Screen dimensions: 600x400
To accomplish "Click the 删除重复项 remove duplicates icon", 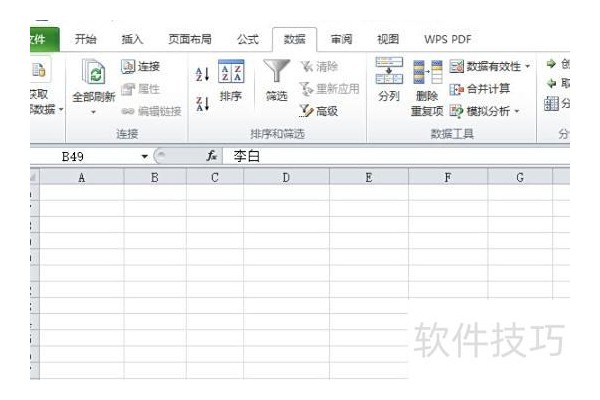I will pos(427,72).
